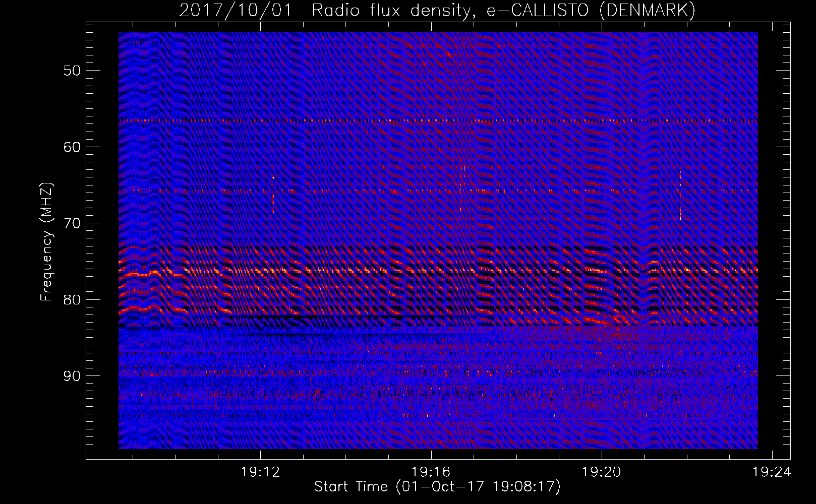Click the 50 MHz frequency tick label

click(x=72, y=70)
